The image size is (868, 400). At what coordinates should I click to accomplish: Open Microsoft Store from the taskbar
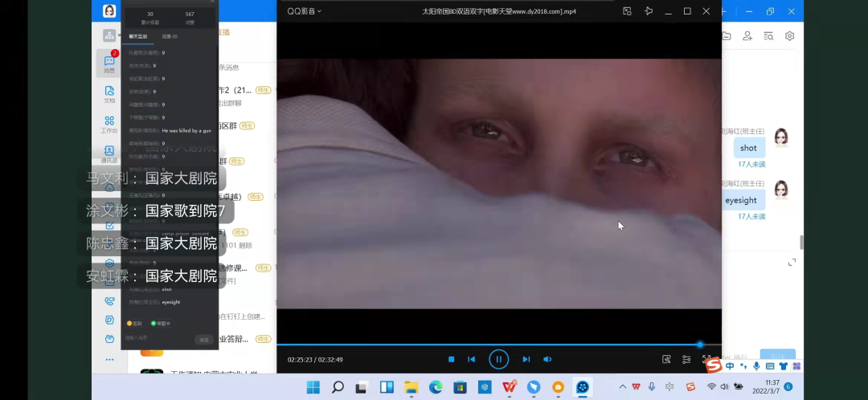coord(460,387)
